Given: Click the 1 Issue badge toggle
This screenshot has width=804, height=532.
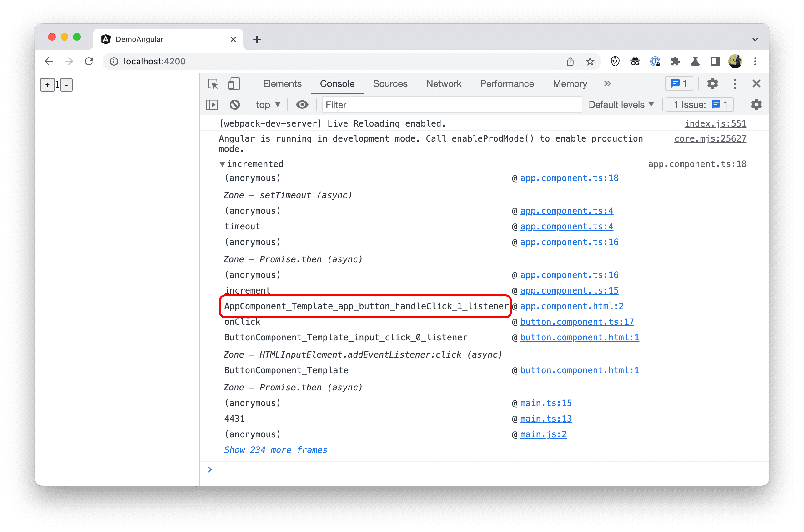Looking at the screenshot, I should click(x=701, y=106).
